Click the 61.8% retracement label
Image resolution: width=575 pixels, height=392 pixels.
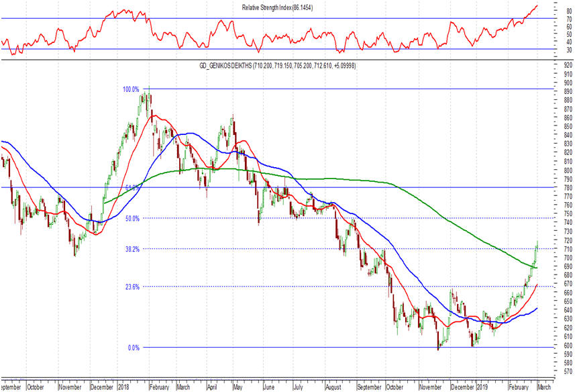pos(132,188)
